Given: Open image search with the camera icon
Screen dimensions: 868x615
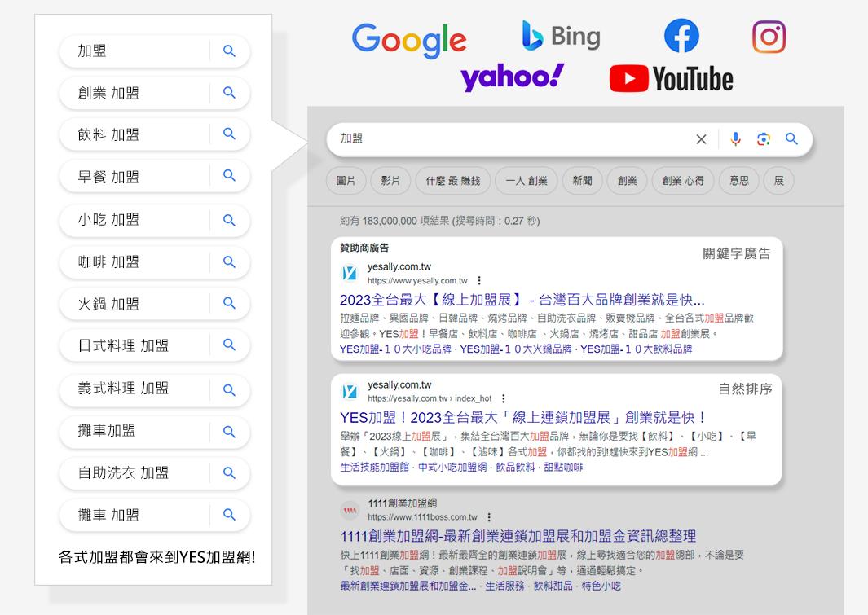Looking at the screenshot, I should (x=764, y=139).
